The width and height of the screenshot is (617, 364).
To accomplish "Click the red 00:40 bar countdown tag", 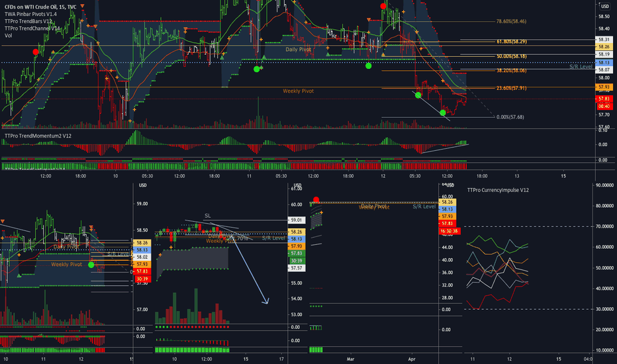I will 604,107.
